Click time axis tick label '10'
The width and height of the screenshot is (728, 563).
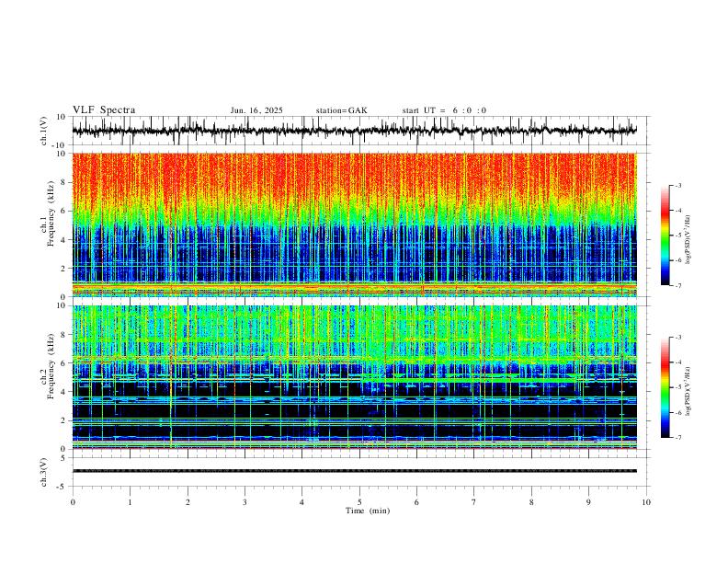click(646, 502)
